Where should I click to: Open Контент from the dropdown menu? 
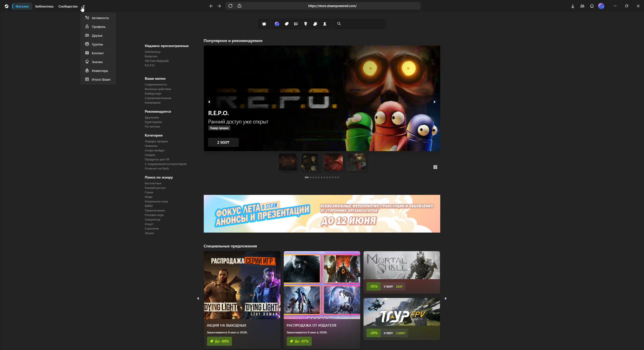[x=98, y=53]
